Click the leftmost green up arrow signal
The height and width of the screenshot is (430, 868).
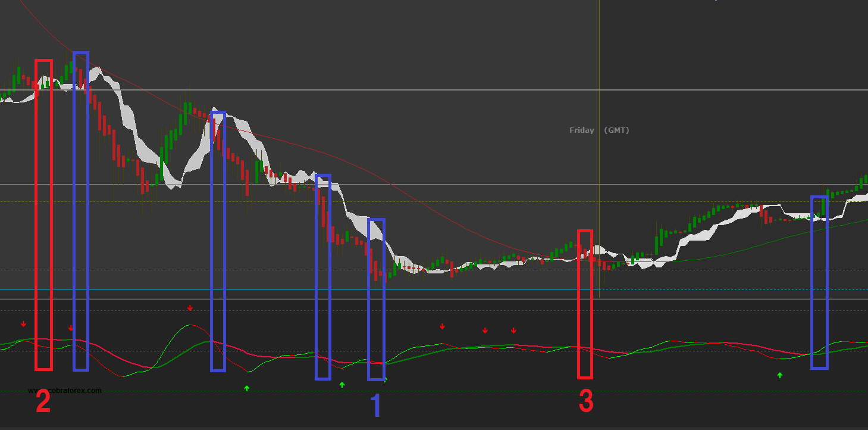pos(247,388)
